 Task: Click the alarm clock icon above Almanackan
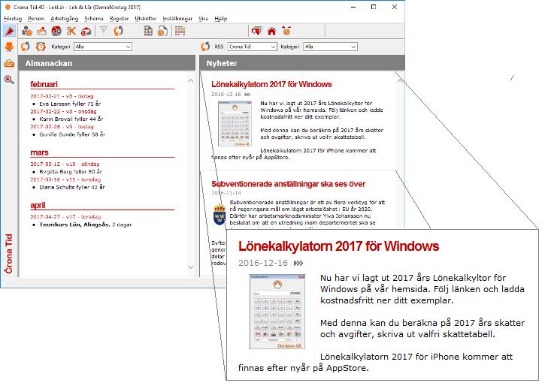coord(41,47)
